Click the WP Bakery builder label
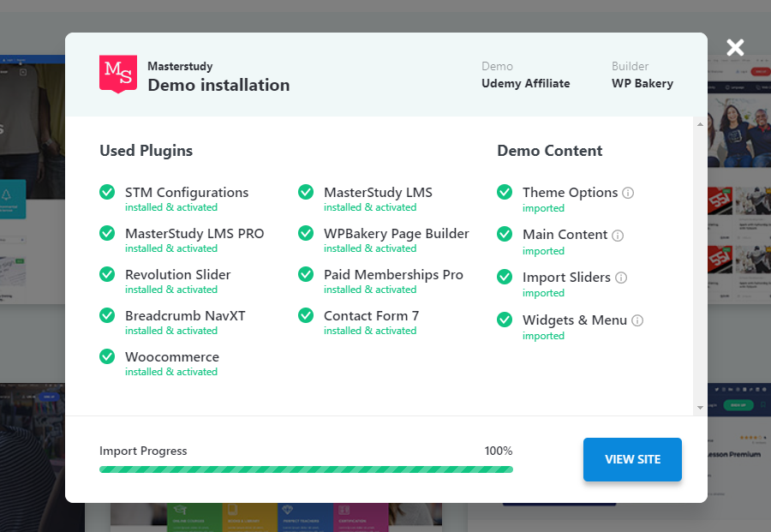This screenshot has width=771, height=532. [642, 83]
